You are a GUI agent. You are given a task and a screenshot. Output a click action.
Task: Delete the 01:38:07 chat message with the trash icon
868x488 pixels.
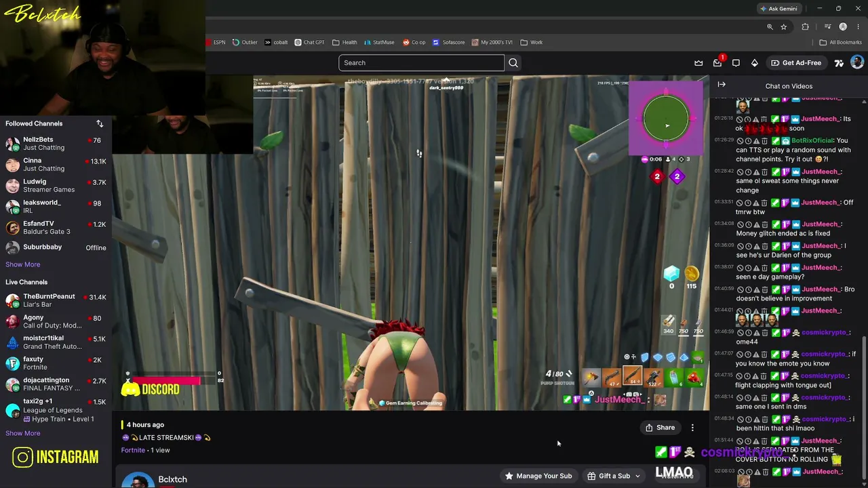click(x=764, y=268)
